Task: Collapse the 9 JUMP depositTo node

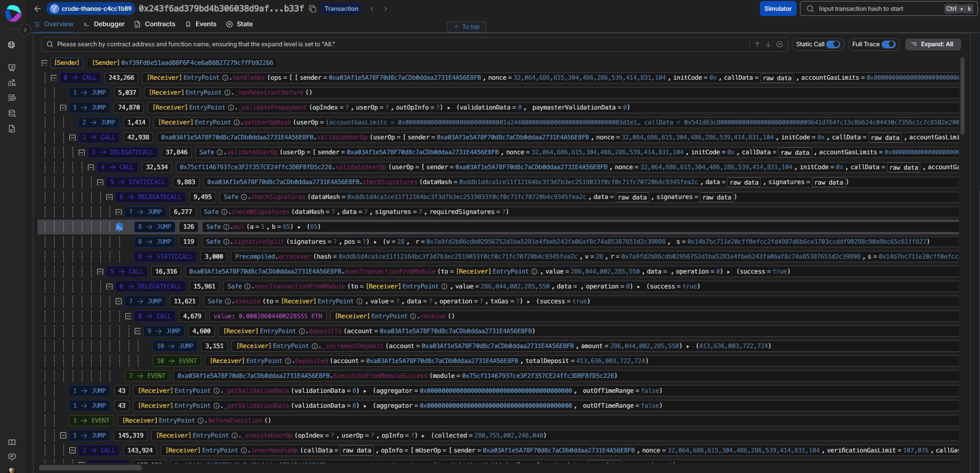Action: click(x=137, y=331)
